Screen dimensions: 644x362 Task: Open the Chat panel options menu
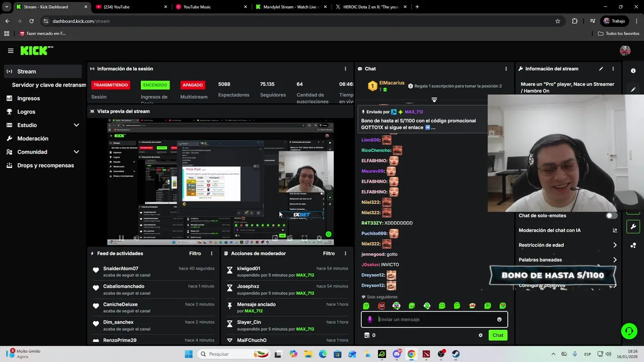[506, 69]
